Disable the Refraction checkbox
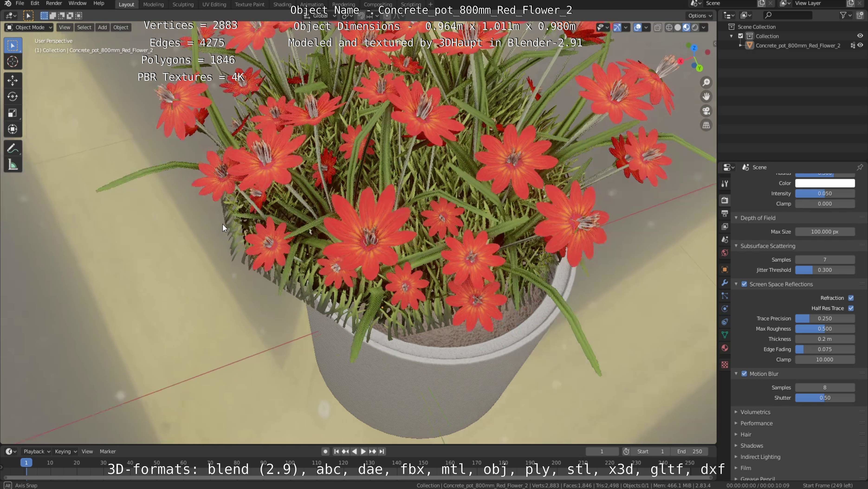868x489 pixels. click(x=851, y=298)
